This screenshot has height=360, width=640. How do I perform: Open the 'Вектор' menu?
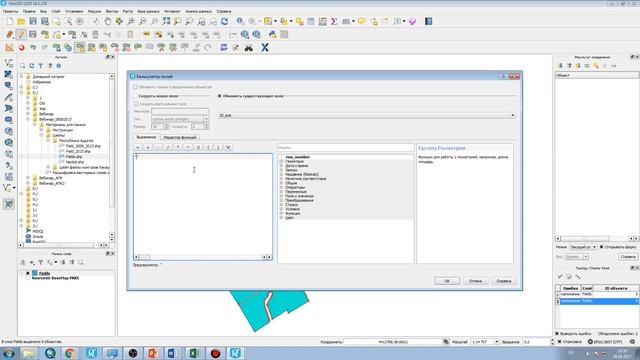[112, 11]
